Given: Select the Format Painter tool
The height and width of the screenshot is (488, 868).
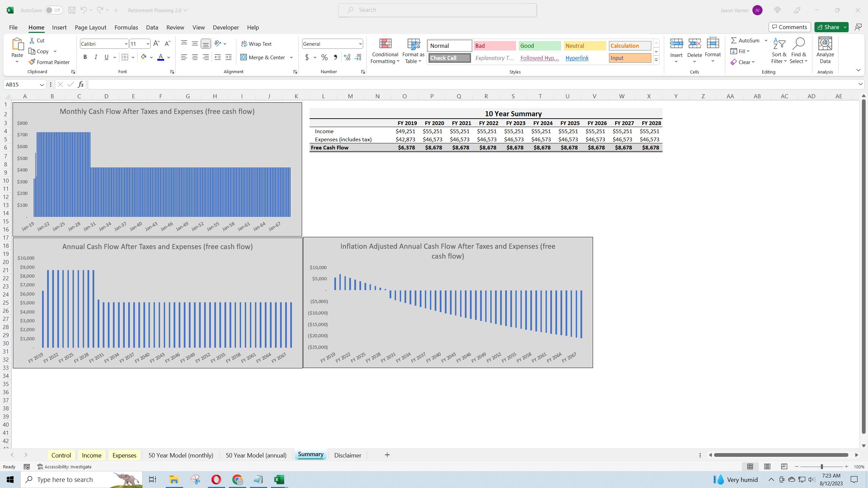Looking at the screenshot, I should [x=50, y=62].
